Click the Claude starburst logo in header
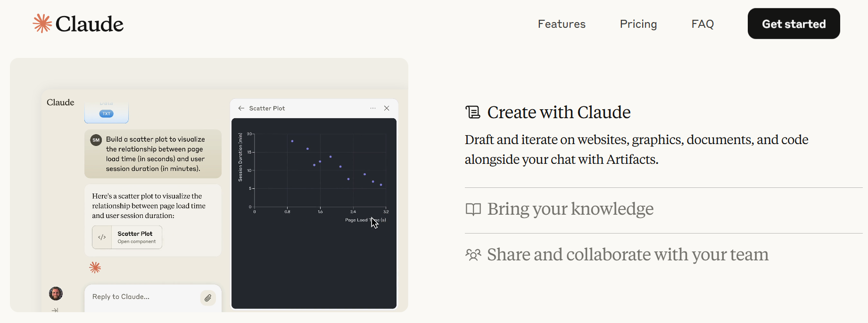This screenshot has height=323, width=868. pyautogui.click(x=42, y=24)
